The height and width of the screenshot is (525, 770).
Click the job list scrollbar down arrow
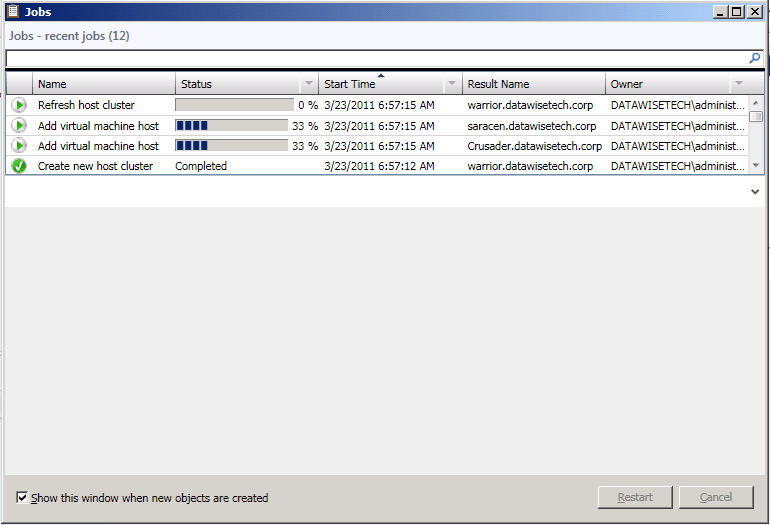tap(756, 166)
